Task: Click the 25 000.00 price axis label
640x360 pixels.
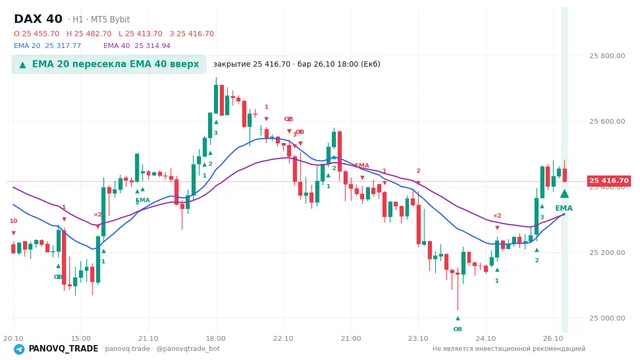Action: pos(607,318)
